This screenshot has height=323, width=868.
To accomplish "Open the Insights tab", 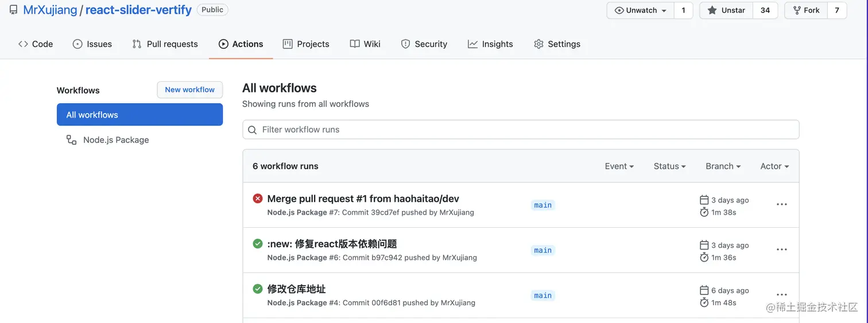I will click(490, 44).
